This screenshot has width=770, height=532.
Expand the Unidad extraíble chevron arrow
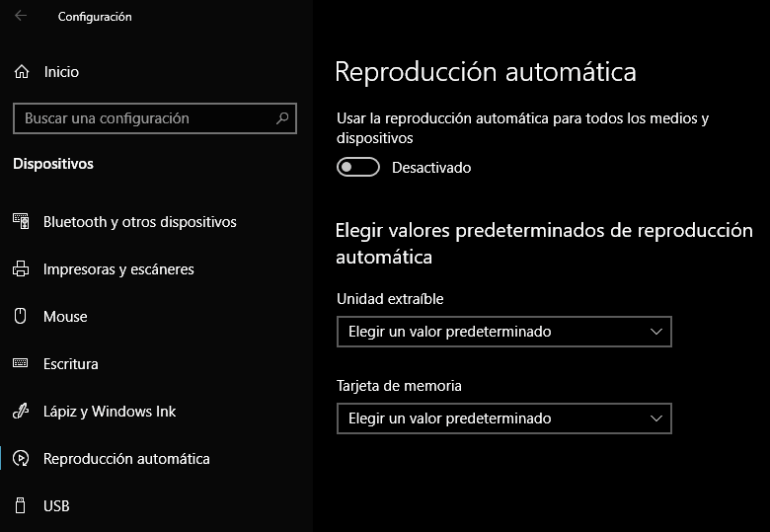click(656, 332)
